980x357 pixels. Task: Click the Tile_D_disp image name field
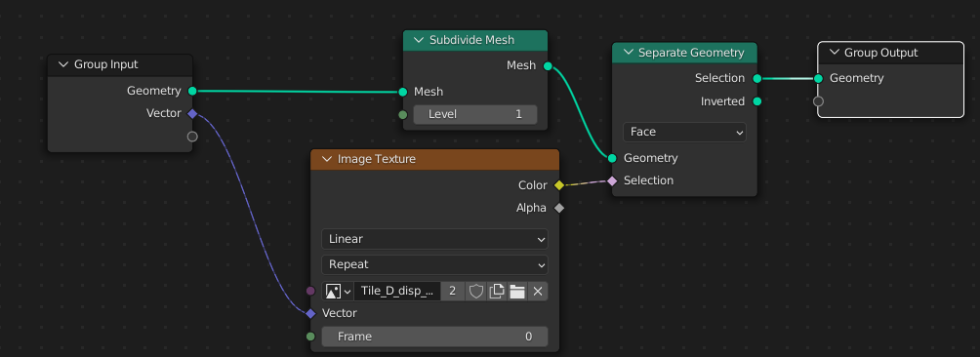(397, 291)
